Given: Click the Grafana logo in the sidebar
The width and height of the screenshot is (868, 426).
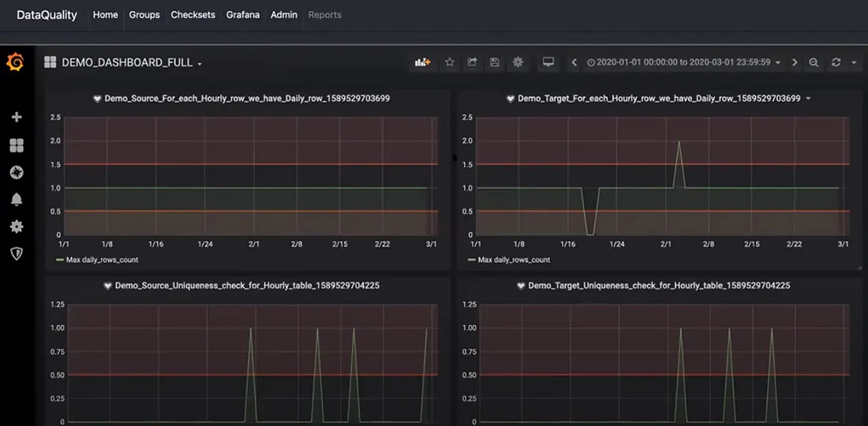Looking at the screenshot, I should pyautogui.click(x=15, y=62).
